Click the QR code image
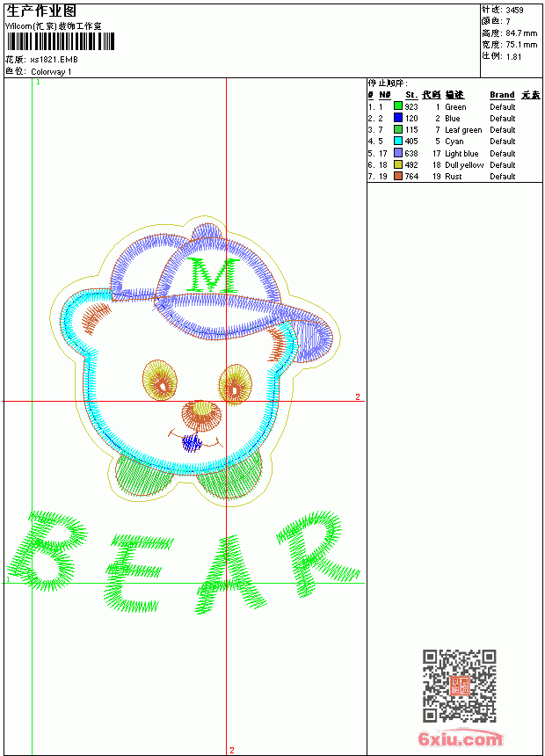This screenshot has height=756, width=545. [460, 686]
